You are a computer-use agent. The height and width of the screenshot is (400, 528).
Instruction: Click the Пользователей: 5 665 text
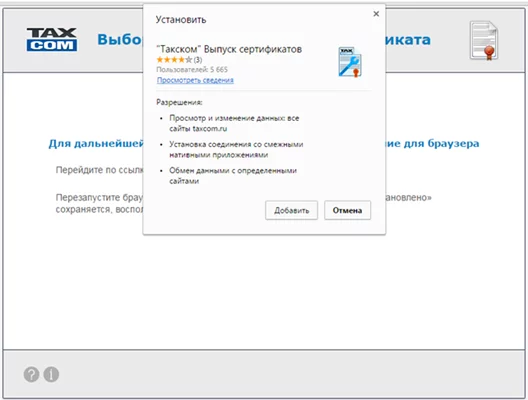point(192,70)
